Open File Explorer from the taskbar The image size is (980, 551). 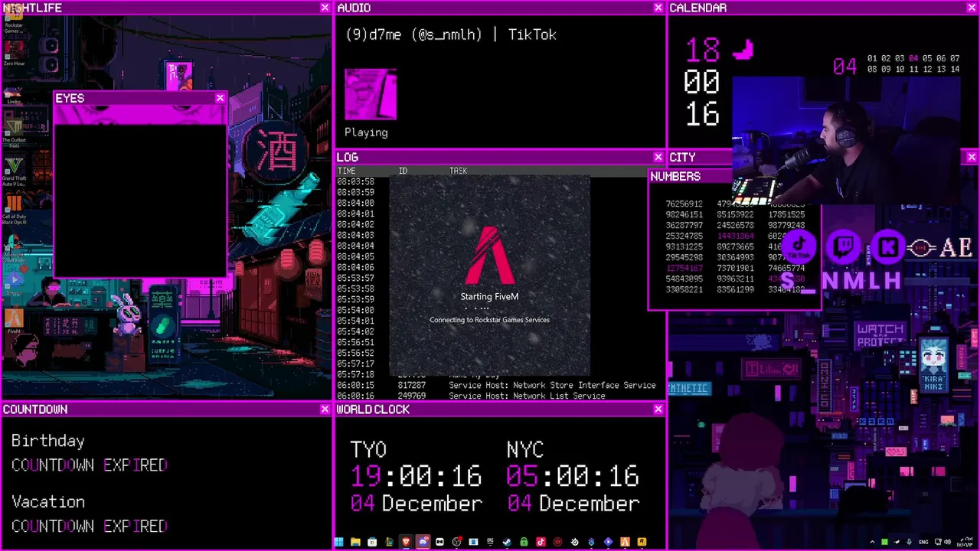click(x=355, y=543)
